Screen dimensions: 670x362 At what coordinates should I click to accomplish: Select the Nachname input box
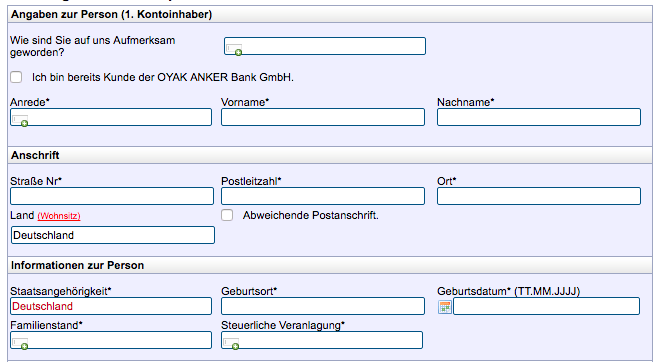tap(539, 117)
